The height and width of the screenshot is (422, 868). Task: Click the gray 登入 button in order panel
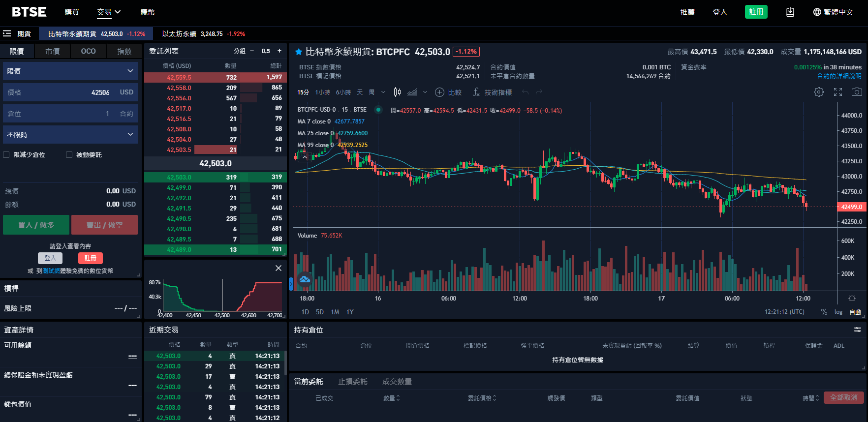[50, 258]
